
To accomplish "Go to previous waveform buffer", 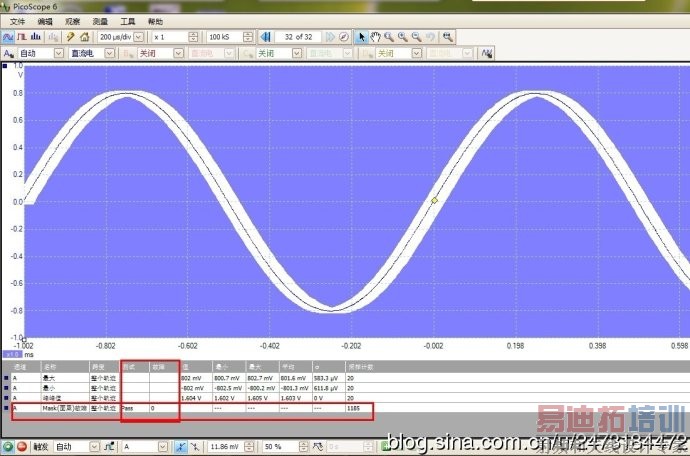I will click(x=265, y=37).
